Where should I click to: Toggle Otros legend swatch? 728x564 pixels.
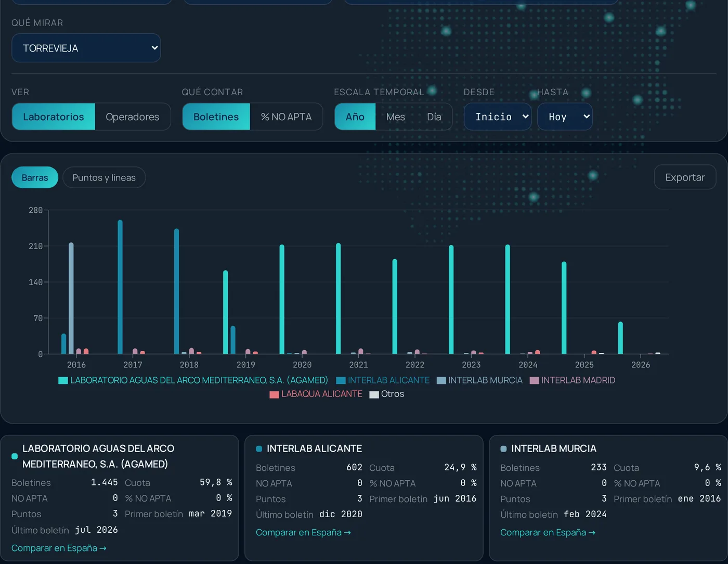click(374, 394)
